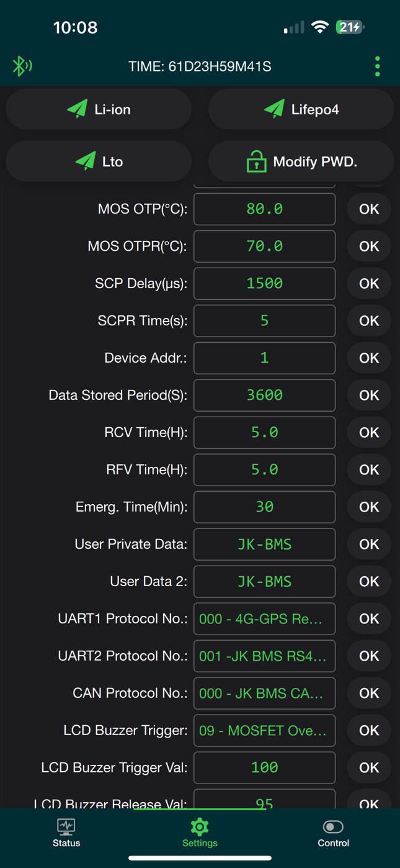Edit the SCP Delay value field
Viewport: 400px width, 868px height.
(x=264, y=283)
